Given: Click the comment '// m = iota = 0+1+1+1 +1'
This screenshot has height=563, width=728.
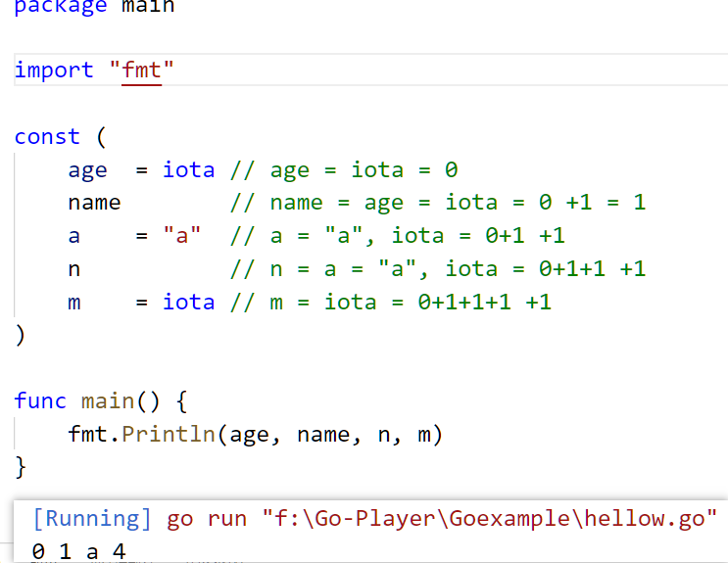Looking at the screenshot, I should (x=391, y=303).
